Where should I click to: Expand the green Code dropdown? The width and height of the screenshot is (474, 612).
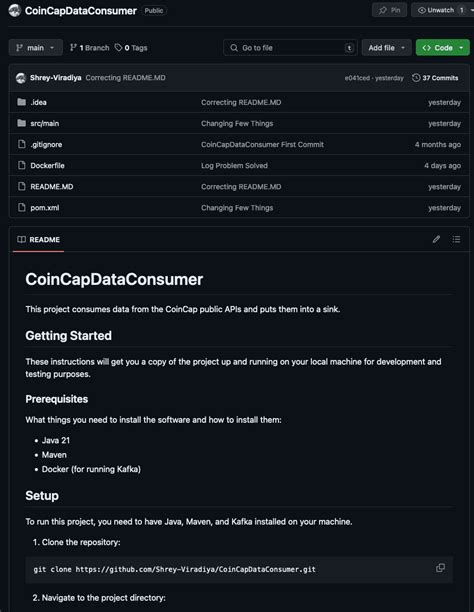point(443,48)
